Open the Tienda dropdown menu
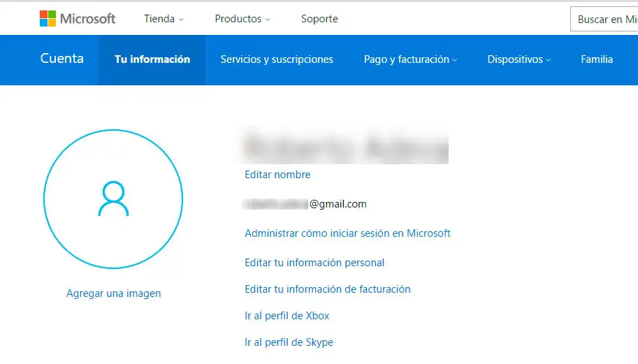638x364 pixels. (164, 19)
